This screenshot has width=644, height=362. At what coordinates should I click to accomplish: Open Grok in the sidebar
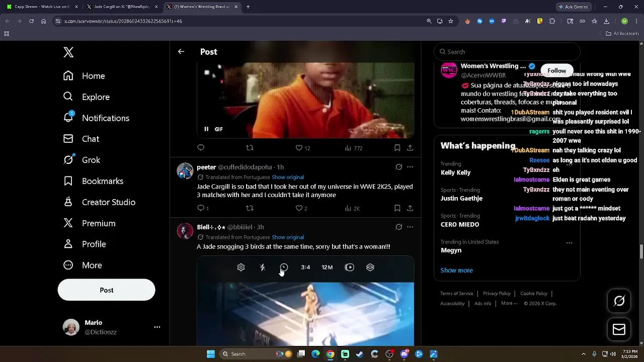(x=82, y=160)
